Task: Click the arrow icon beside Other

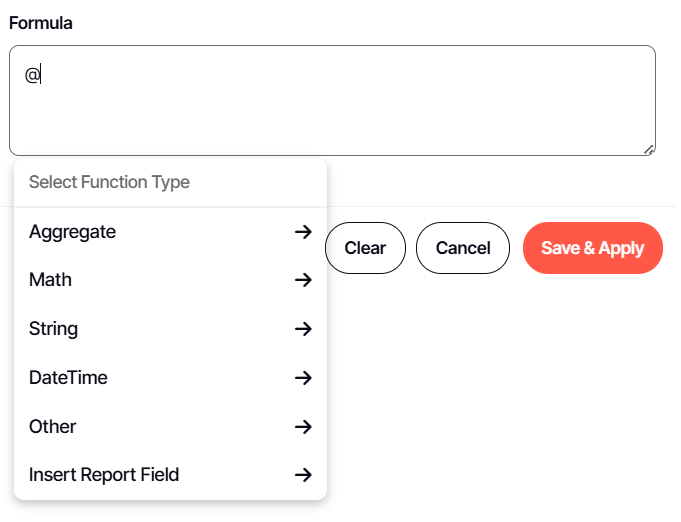Action: click(x=303, y=427)
